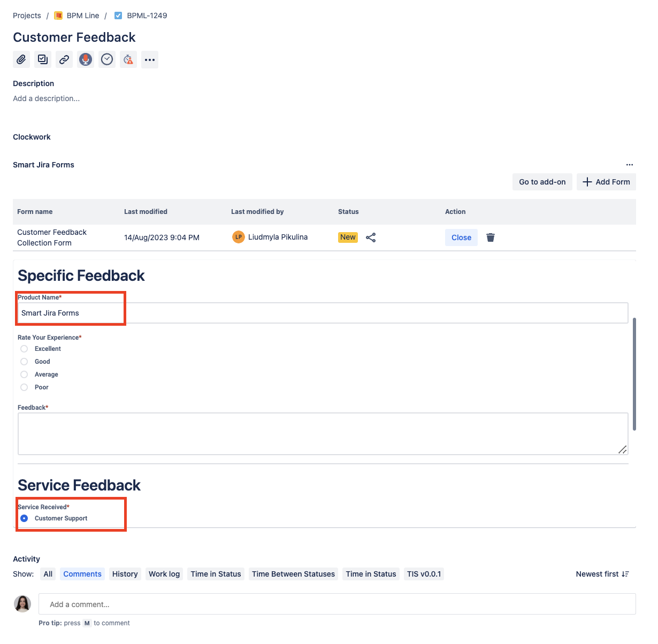Click the Liudmyla Pikulina name
The image size is (658, 644).
click(x=278, y=237)
